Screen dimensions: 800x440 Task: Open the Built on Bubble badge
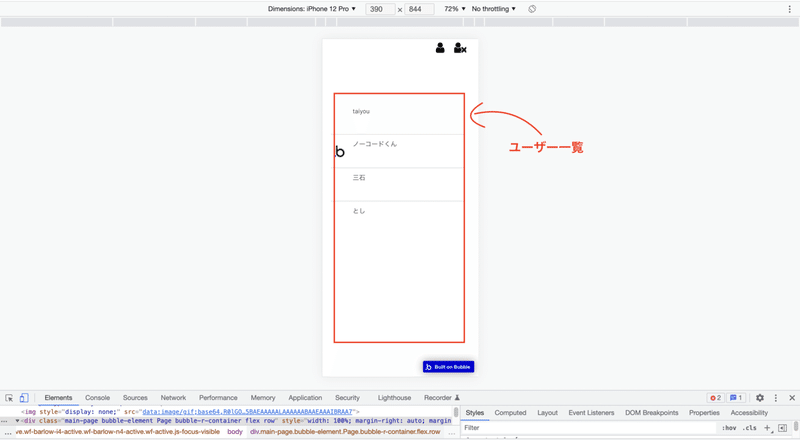(448, 367)
